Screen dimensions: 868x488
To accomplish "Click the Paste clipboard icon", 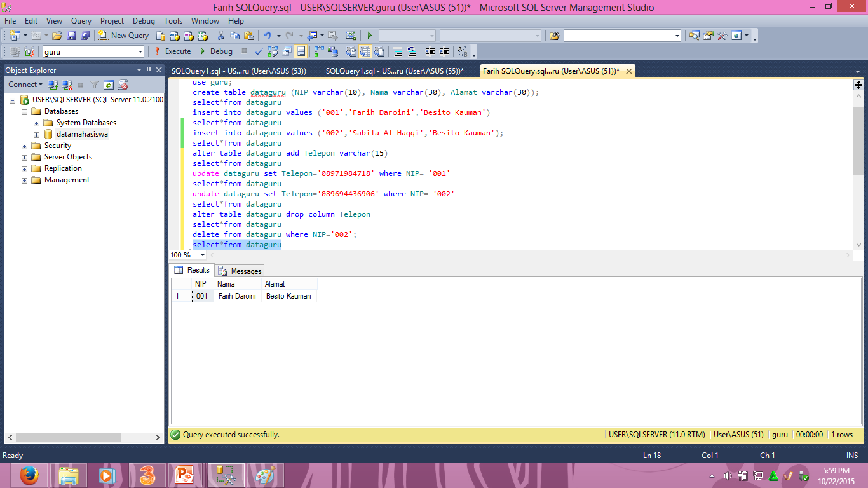I will click(248, 36).
